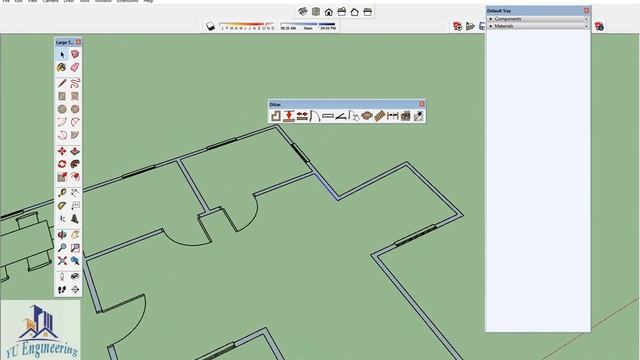
Task: Pick the Select arrow tool
Action: [x=62, y=54]
